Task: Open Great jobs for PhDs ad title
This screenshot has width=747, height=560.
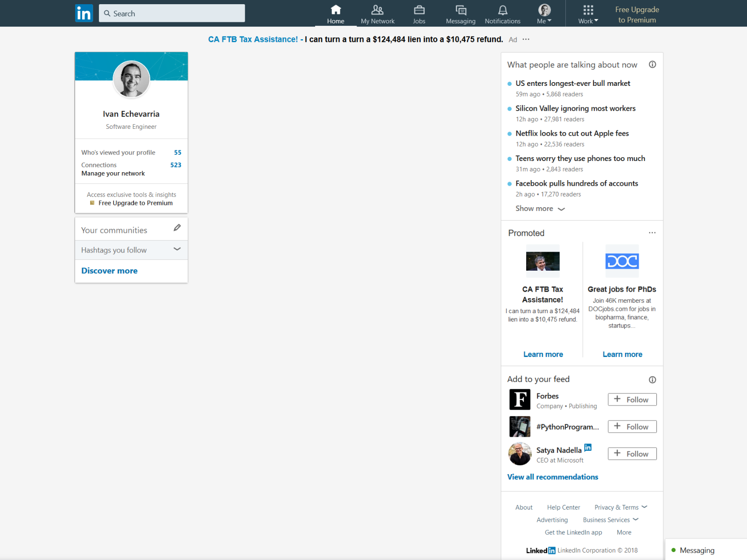Action: point(622,289)
